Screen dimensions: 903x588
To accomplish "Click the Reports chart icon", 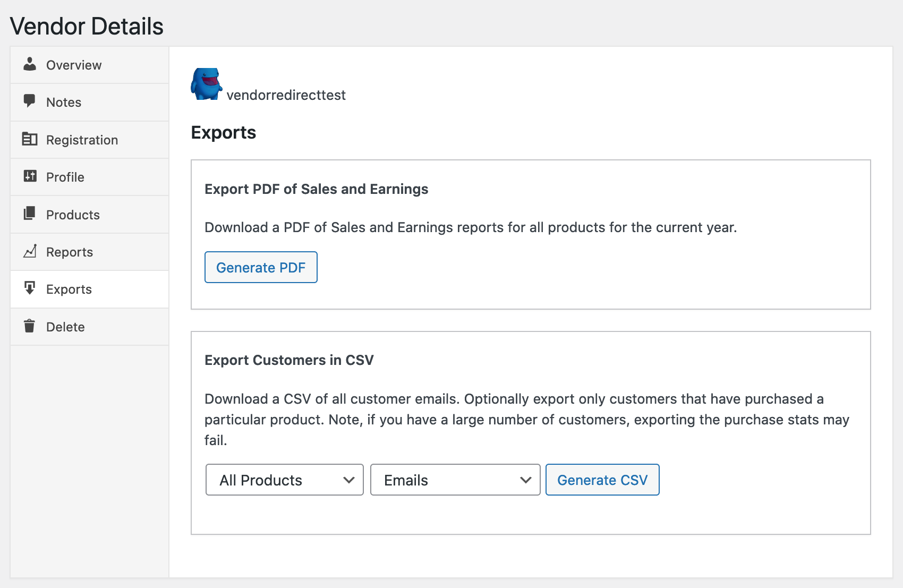I will coord(30,251).
